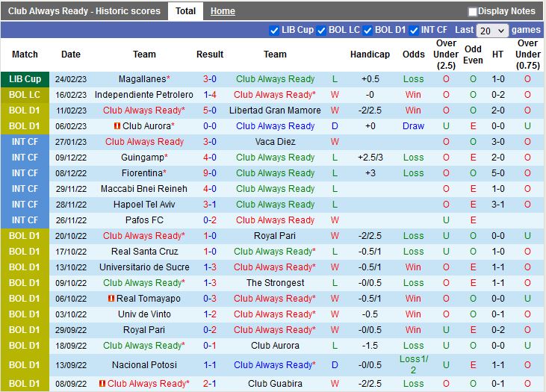Click the -1.5 handicap value

(x=370, y=346)
